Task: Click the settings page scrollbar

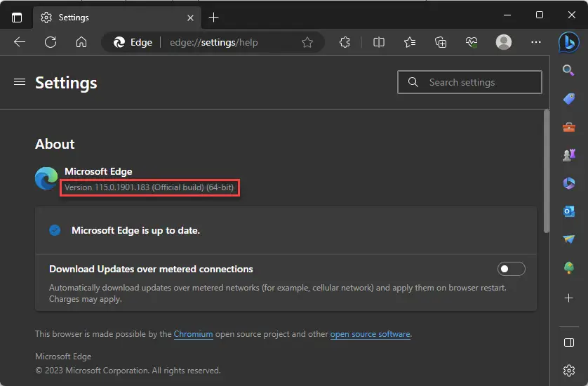Action: (547, 171)
